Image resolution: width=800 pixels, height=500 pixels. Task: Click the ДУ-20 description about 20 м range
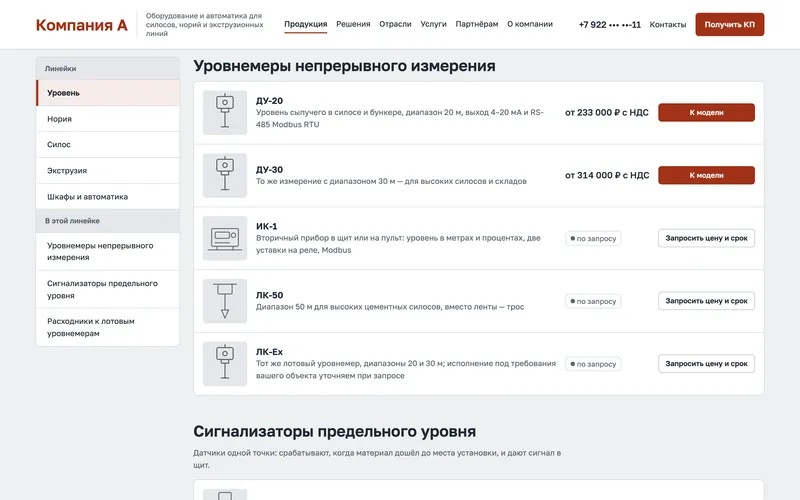[400, 118]
